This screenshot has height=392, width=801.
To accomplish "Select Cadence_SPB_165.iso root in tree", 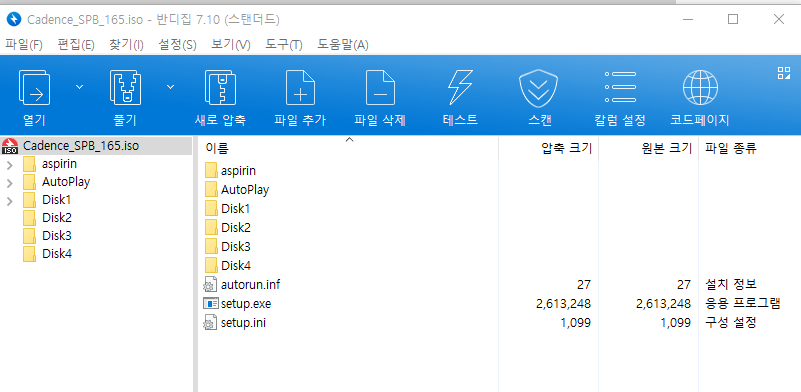I will pos(81,146).
